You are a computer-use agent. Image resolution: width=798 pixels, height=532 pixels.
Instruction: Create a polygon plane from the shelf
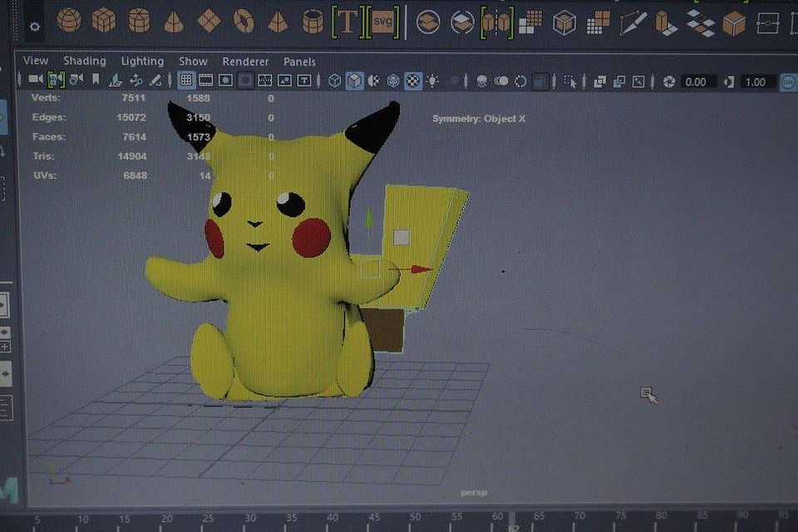(x=209, y=22)
